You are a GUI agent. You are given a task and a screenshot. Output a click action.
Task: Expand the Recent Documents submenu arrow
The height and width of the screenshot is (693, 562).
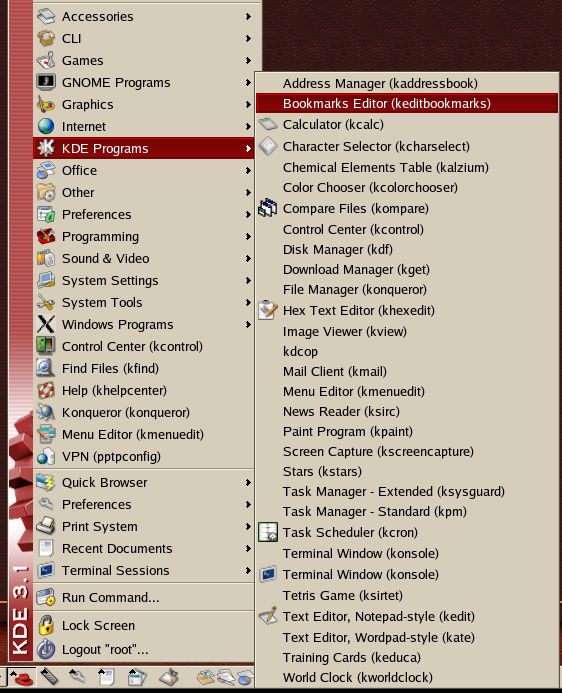[248, 548]
